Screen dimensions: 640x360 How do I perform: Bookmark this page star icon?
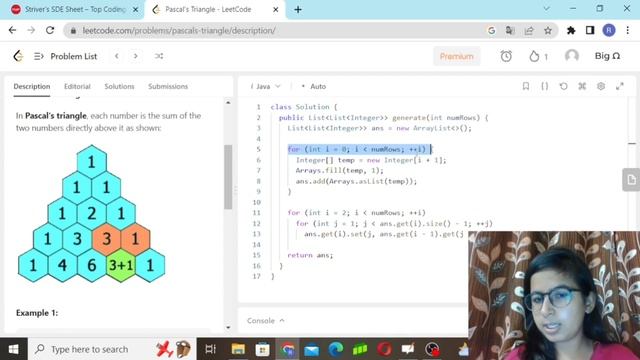pyautogui.click(x=548, y=31)
